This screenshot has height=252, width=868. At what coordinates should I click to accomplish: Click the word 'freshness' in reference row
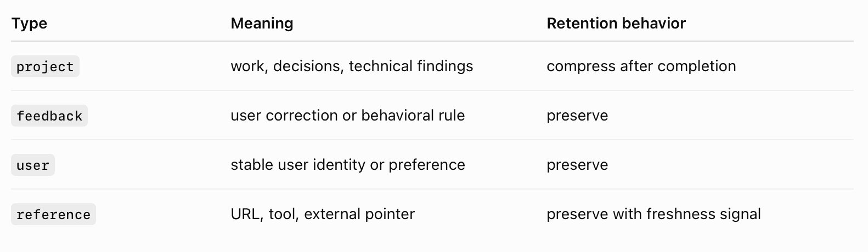(x=678, y=214)
